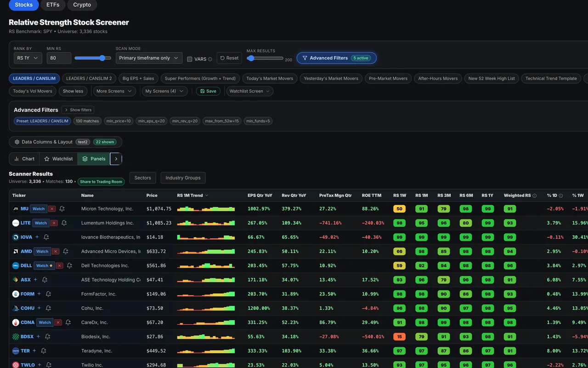Adjust the Max Results slider
Viewport: 588px width, 368px height.
(265, 58)
